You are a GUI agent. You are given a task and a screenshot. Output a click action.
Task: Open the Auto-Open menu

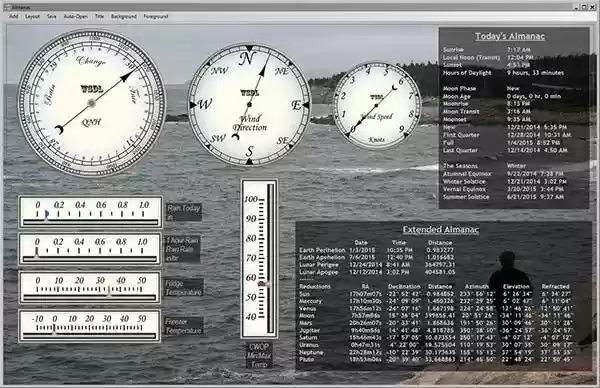pyautogui.click(x=76, y=16)
